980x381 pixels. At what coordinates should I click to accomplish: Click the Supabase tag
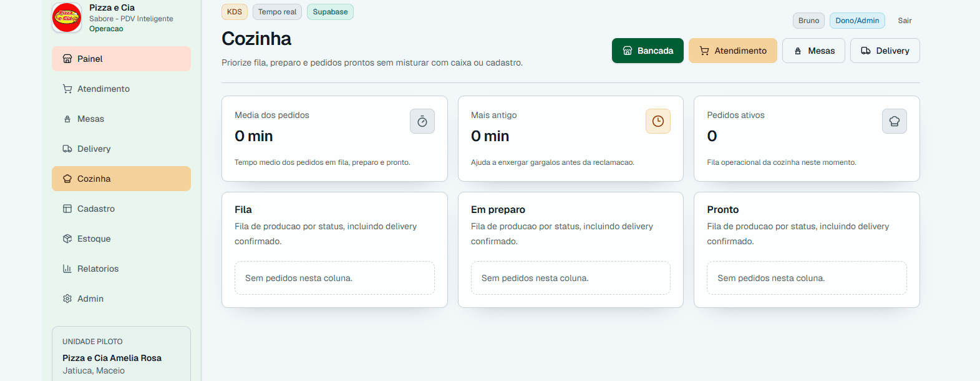click(330, 12)
